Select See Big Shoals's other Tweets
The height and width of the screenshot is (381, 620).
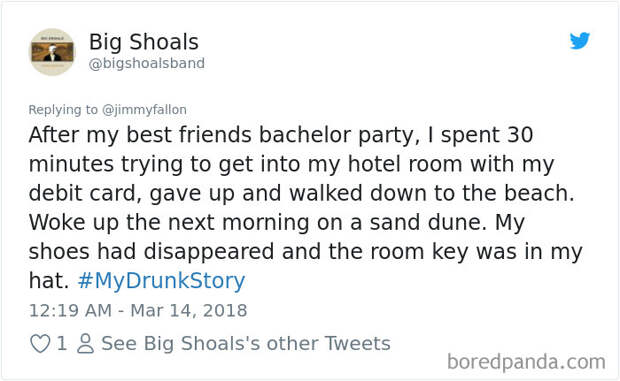click(246, 343)
